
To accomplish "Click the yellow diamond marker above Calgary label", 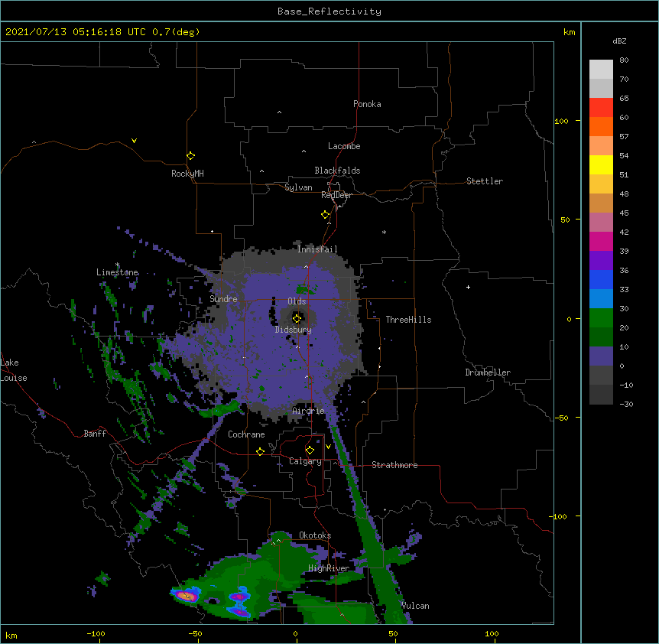I will 310,450.
